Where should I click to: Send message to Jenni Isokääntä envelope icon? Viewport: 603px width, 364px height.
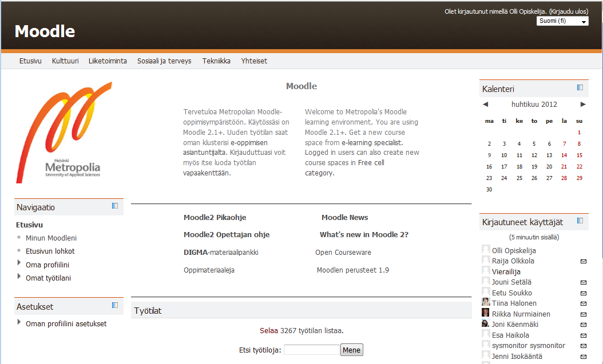coord(584,357)
